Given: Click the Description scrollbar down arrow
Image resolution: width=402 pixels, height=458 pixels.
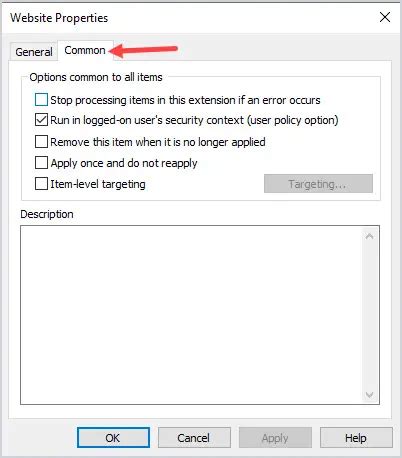Looking at the screenshot, I should point(369,395).
